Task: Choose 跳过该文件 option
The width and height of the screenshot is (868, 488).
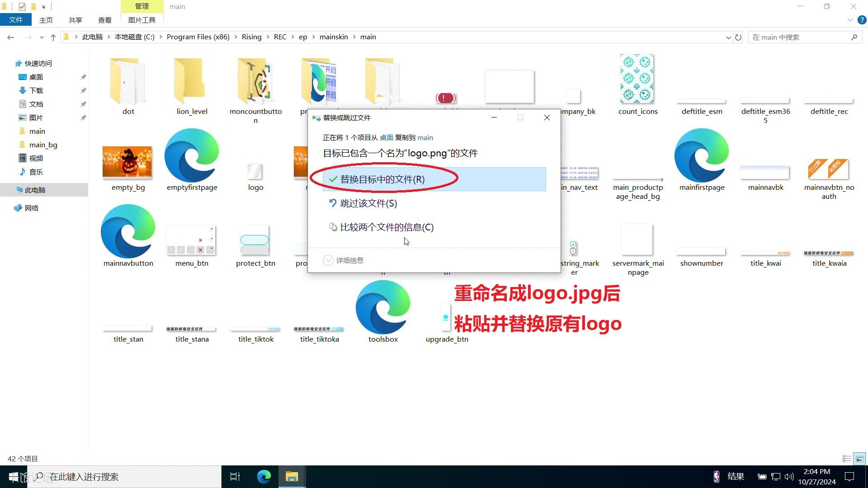Action: [x=434, y=203]
